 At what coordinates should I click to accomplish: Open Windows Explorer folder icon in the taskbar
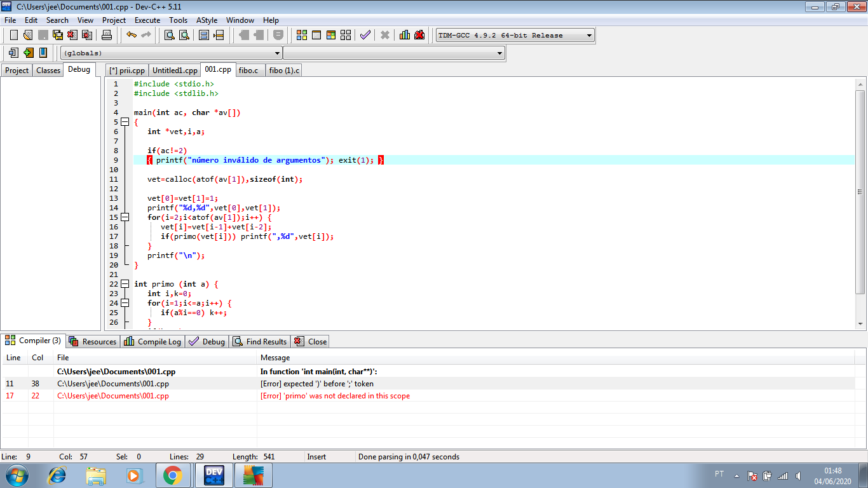[x=96, y=475]
